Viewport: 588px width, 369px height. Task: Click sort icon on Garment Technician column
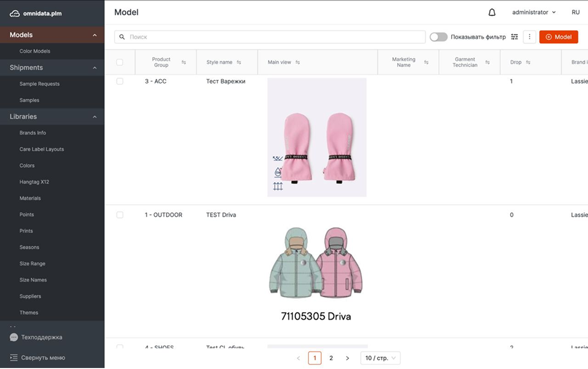pyautogui.click(x=487, y=62)
